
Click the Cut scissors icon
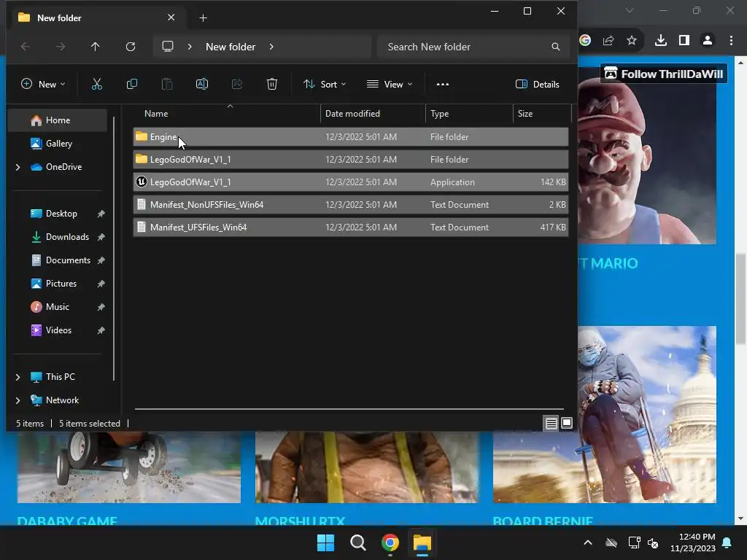97,85
